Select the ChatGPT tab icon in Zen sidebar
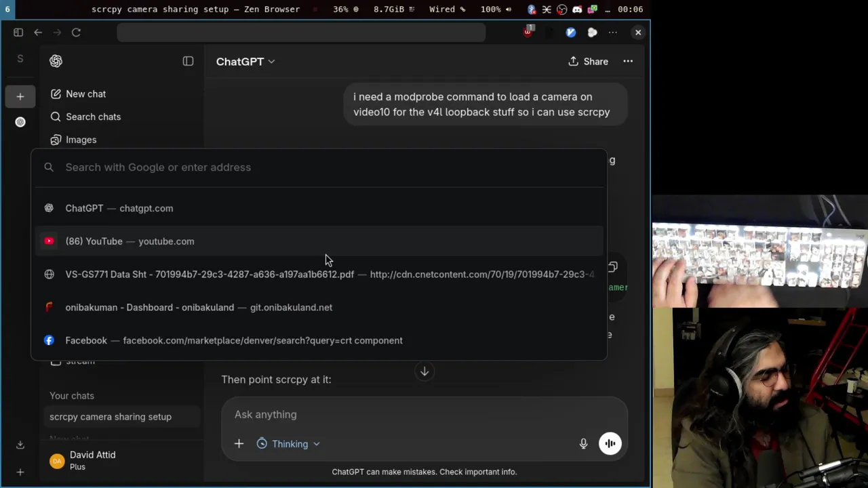This screenshot has width=868, height=488. (20, 122)
